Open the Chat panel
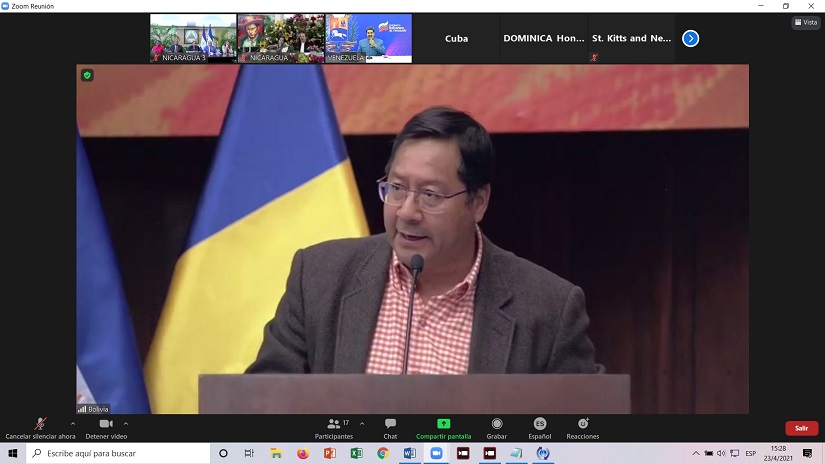Screen dimensions: 825x464 pyautogui.click(x=390, y=429)
